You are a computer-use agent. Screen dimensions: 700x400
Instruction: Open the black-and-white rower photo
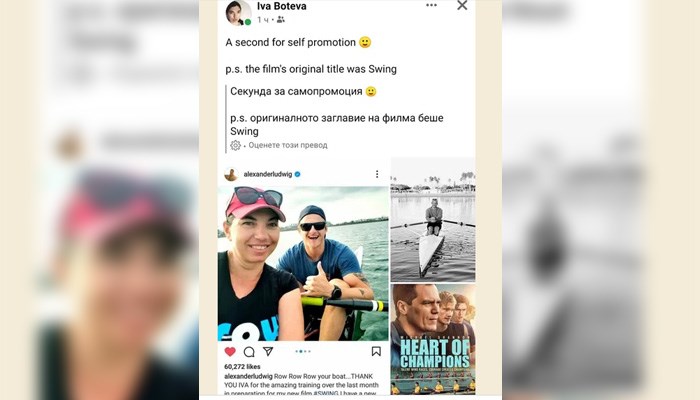click(433, 220)
